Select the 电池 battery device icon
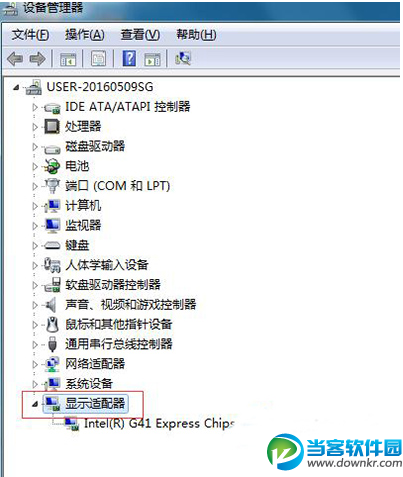Screen dimensions: 403x477 click(x=52, y=166)
